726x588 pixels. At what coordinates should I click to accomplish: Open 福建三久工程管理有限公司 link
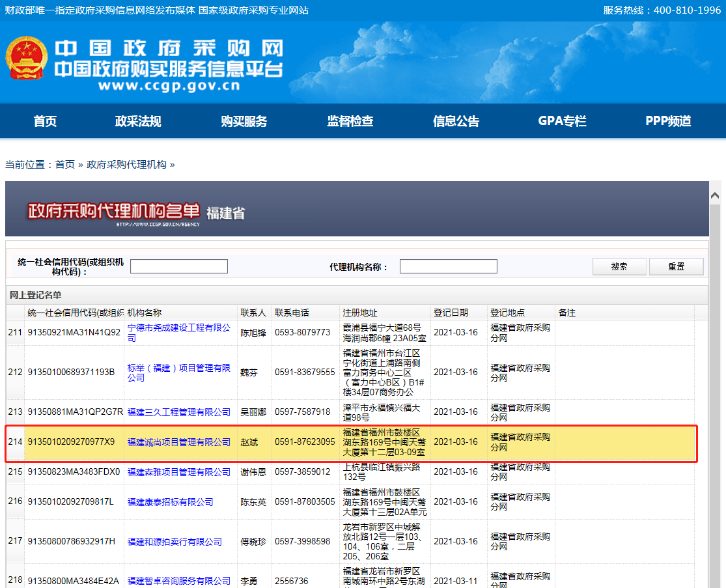(178, 412)
